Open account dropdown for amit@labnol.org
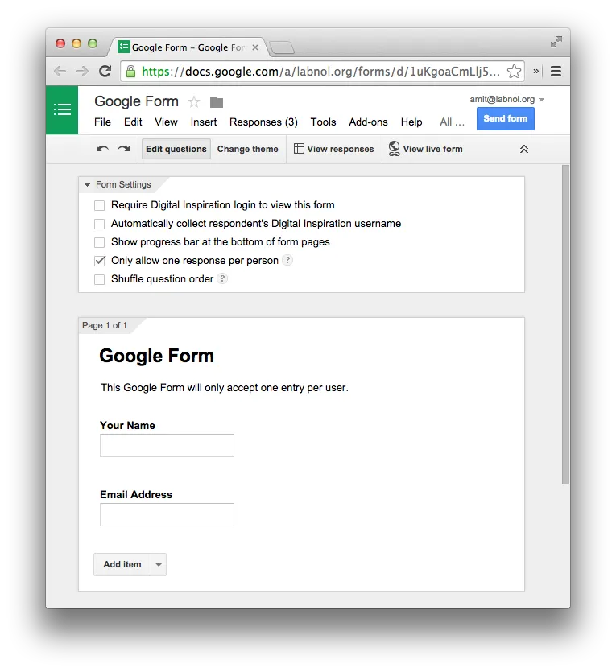The image size is (616, 672). pyautogui.click(x=541, y=100)
